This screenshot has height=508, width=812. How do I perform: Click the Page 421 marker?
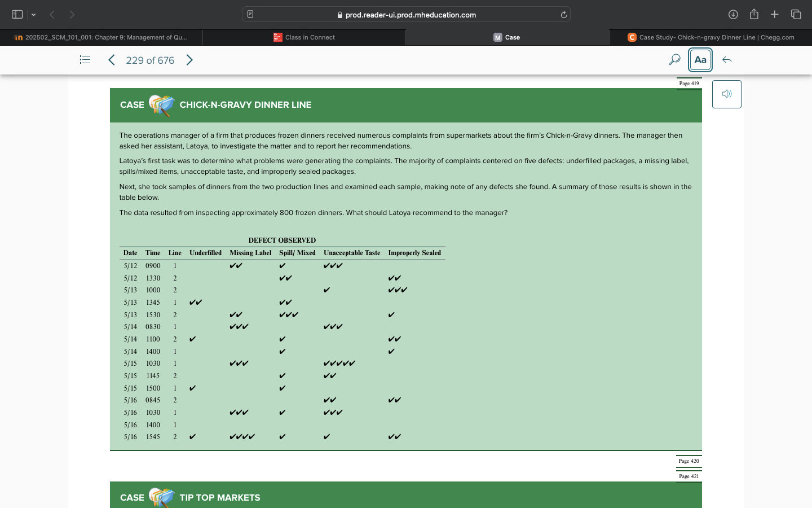689,476
